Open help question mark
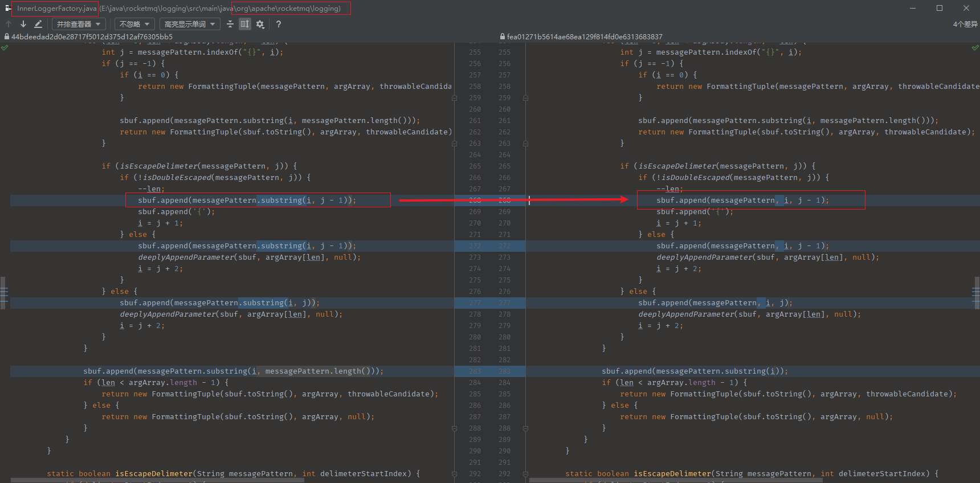Viewport: 980px width, 483px height. 278,24
